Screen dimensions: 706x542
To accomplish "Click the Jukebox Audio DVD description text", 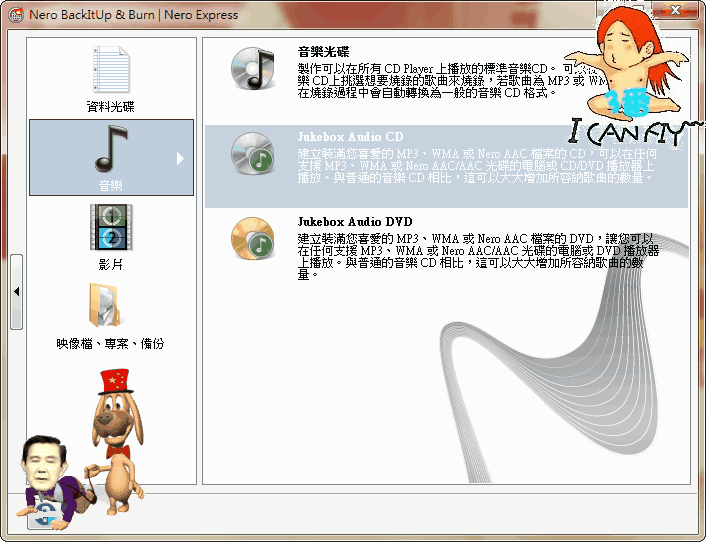I will click(x=478, y=257).
